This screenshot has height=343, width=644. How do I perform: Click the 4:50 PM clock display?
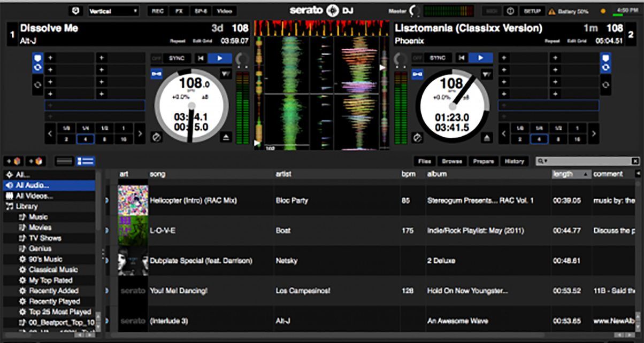(627, 11)
